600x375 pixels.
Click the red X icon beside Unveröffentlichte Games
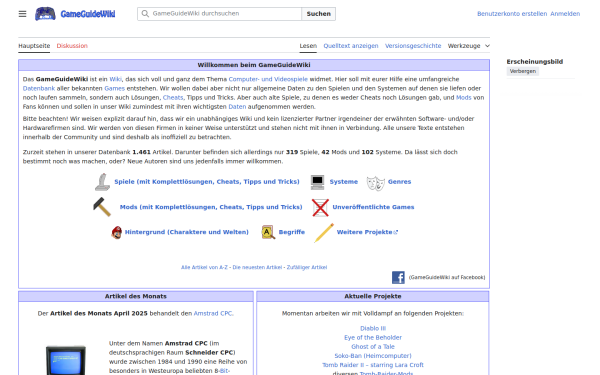(x=320, y=207)
